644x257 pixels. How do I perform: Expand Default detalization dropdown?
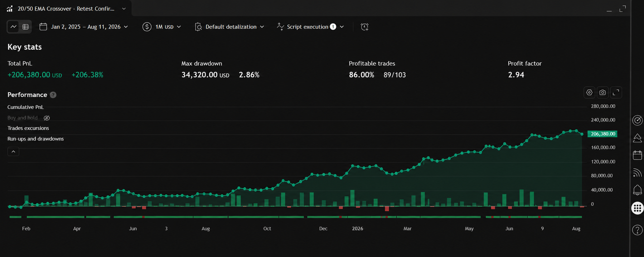[229, 27]
